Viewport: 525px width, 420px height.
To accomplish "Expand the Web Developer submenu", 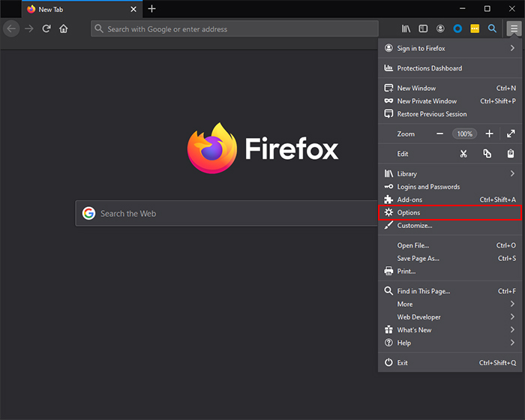I will tap(450, 317).
